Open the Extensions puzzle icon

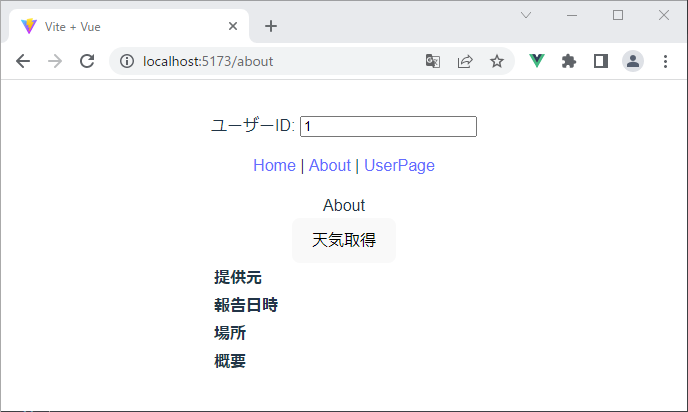click(569, 61)
